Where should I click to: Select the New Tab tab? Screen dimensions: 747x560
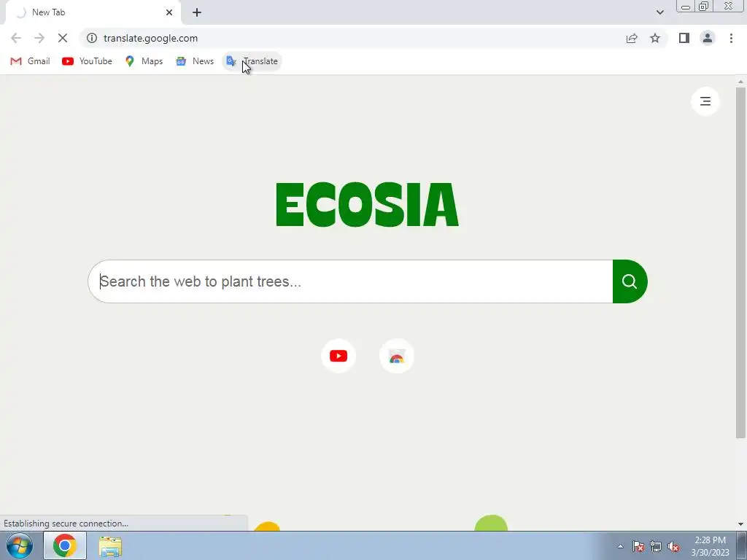pyautogui.click(x=93, y=12)
